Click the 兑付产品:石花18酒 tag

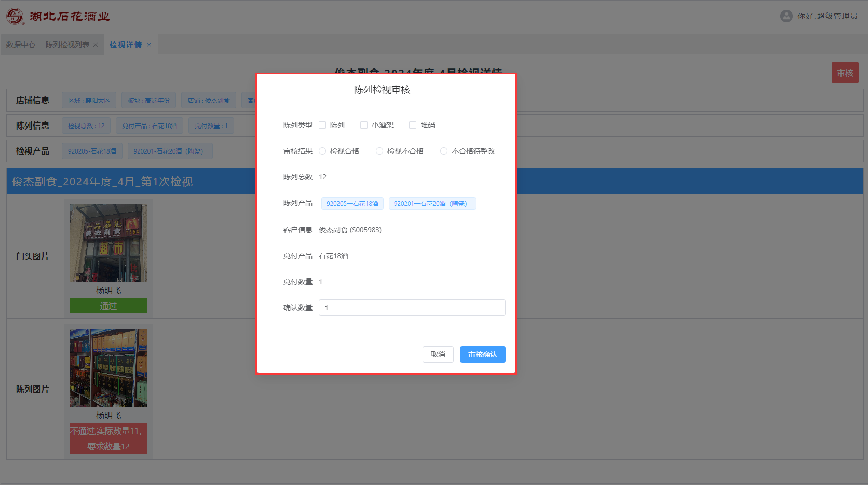tap(150, 126)
